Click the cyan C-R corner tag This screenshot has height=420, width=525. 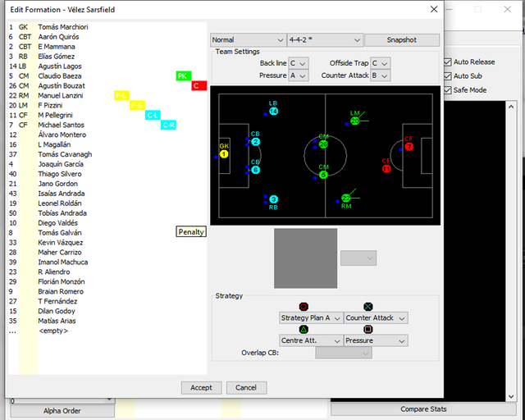click(x=168, y=125)
